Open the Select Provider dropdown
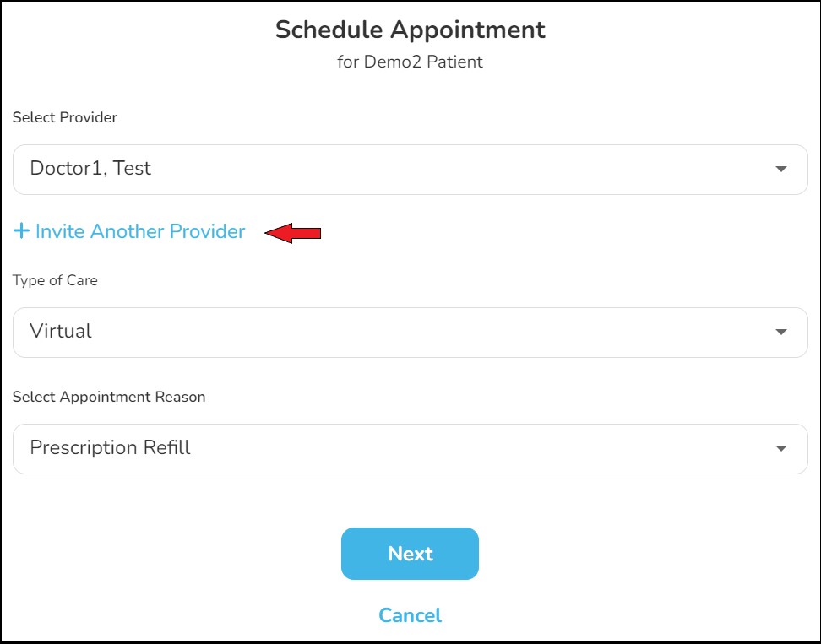 (x=410, y=170)
